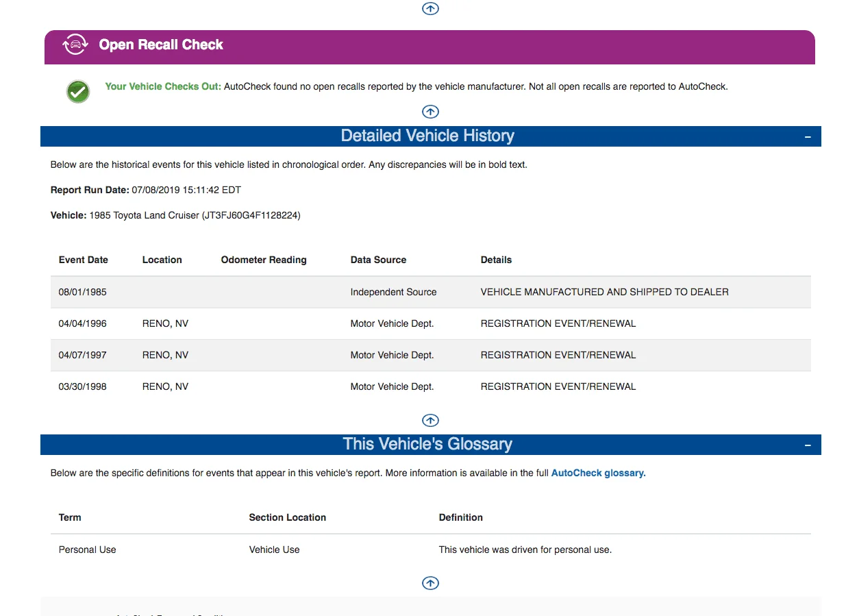Click the Location column header
Screen dimensions: 846x616
point(162,260)
